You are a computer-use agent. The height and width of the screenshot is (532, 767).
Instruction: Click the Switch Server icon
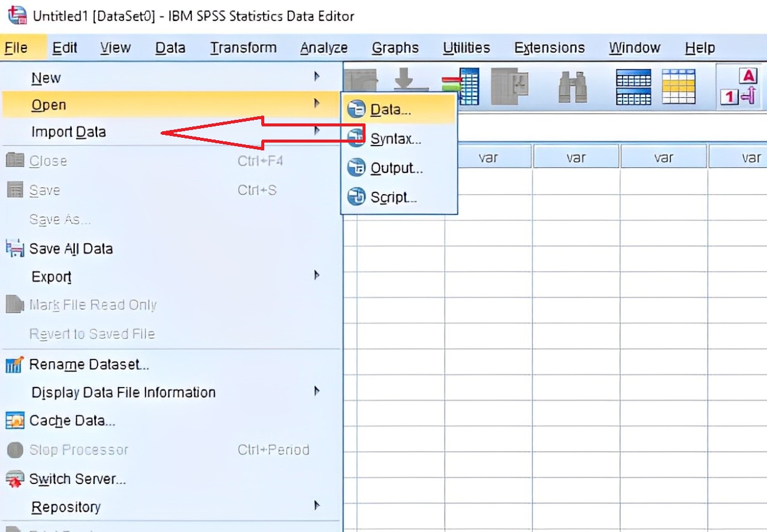(14, 479)
